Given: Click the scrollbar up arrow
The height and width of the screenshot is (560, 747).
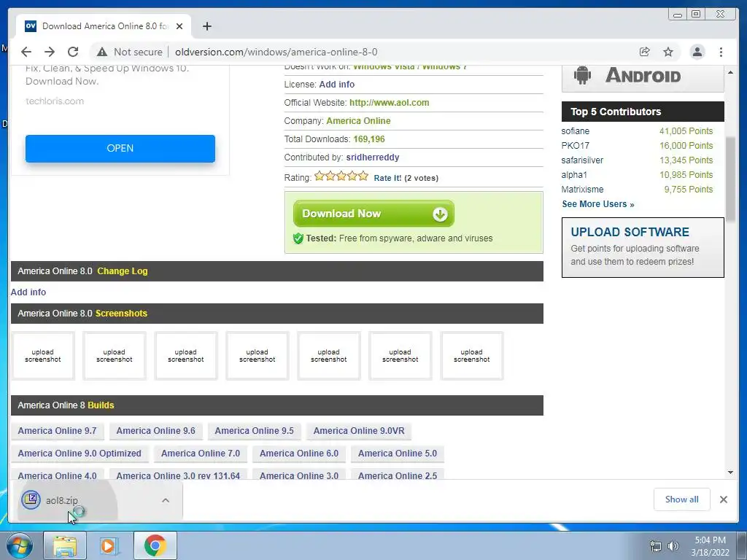Looking at the screenshot, I should tap(730, 72).
